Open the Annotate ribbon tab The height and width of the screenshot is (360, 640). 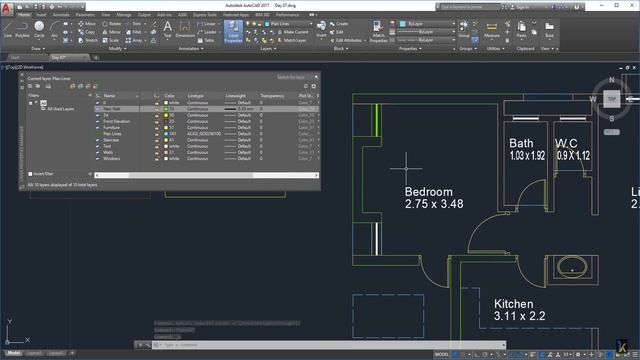(61, 15)
